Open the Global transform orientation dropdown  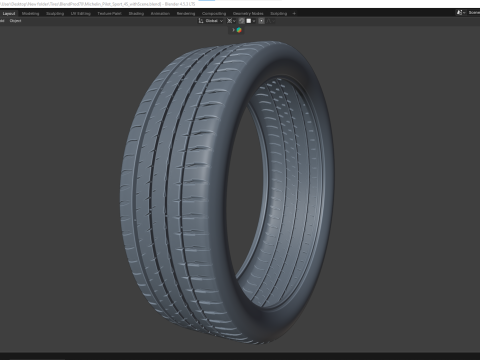point(211,21)
